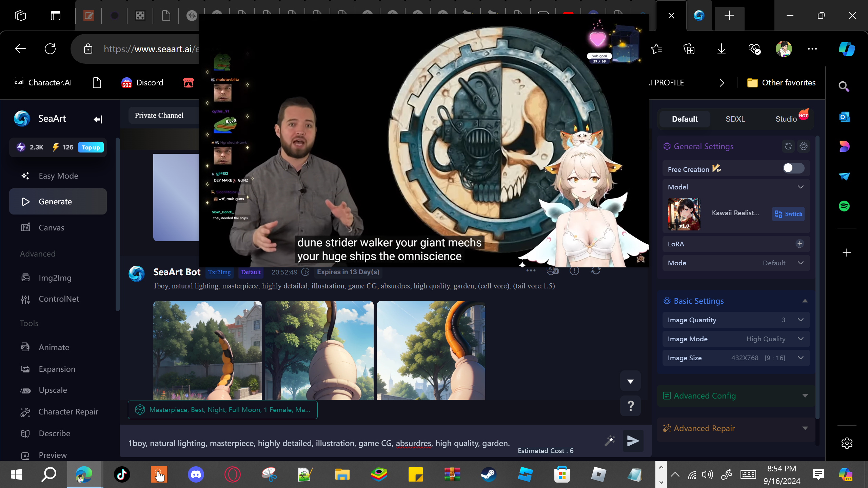This screenshot has width=868, height=488.
Task: Collapse the Basic Settings section
Action: point(805,301)
